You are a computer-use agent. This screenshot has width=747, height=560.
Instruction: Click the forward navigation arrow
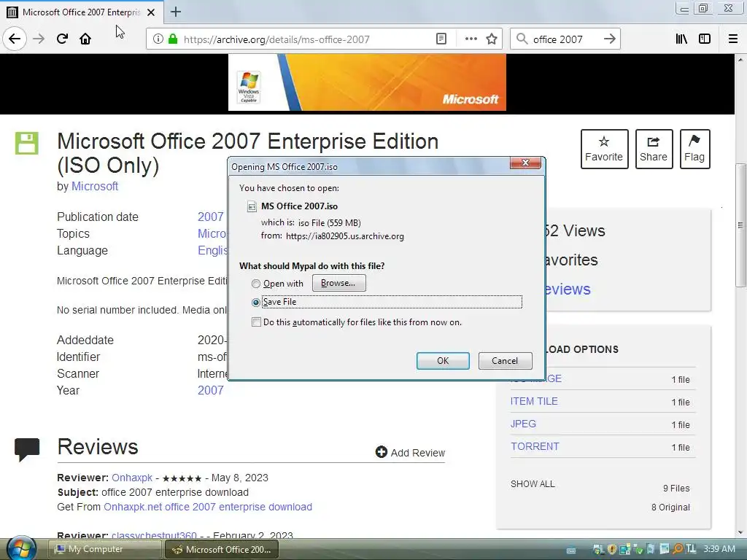click(39, 39)
